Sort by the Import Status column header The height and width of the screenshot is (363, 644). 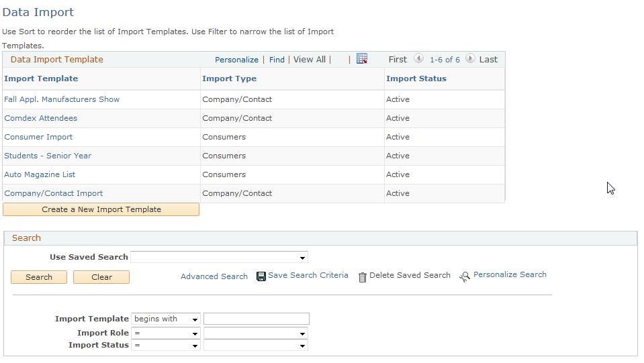click(416, 79)
